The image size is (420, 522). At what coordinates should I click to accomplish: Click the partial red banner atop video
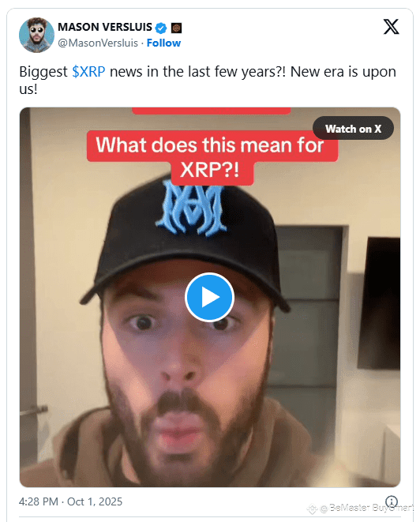[x=211, y=111]
